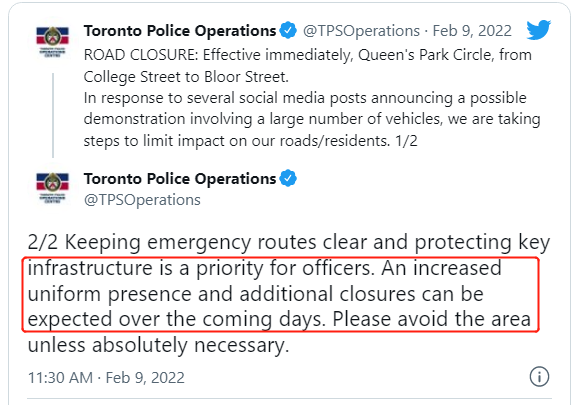
Task: Click the line mentioning social media posts
Action: click(305, 98)
